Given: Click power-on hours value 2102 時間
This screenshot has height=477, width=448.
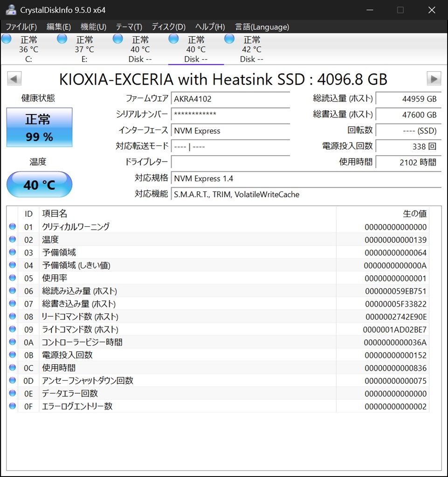Looking at the screenshot, I should point(408,162).
